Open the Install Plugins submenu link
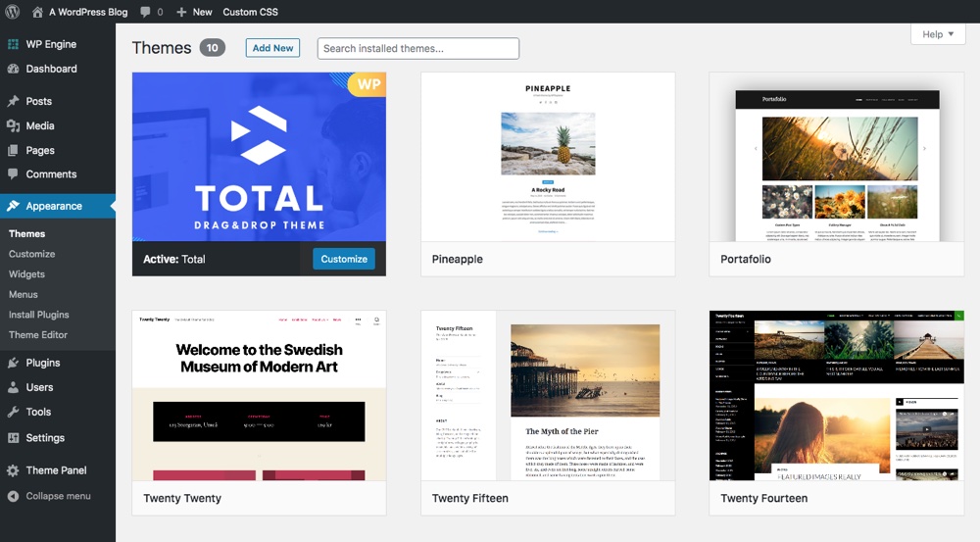Viewport: 980px width, 542px height. (39, 315)
